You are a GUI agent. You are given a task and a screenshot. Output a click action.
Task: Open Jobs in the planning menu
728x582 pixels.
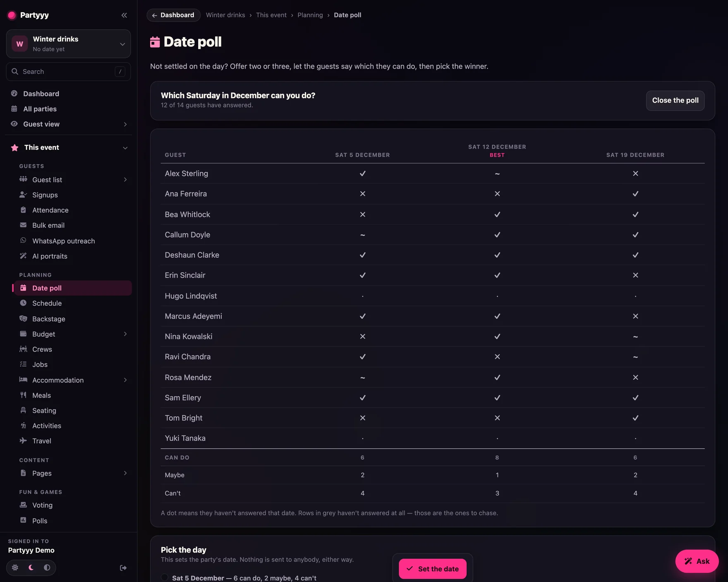point(73,365)
